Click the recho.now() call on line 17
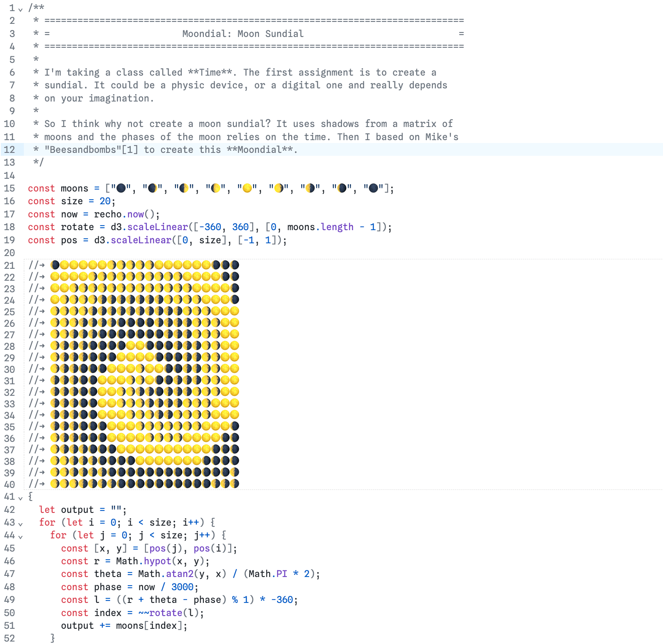 [x=126, y=214]
